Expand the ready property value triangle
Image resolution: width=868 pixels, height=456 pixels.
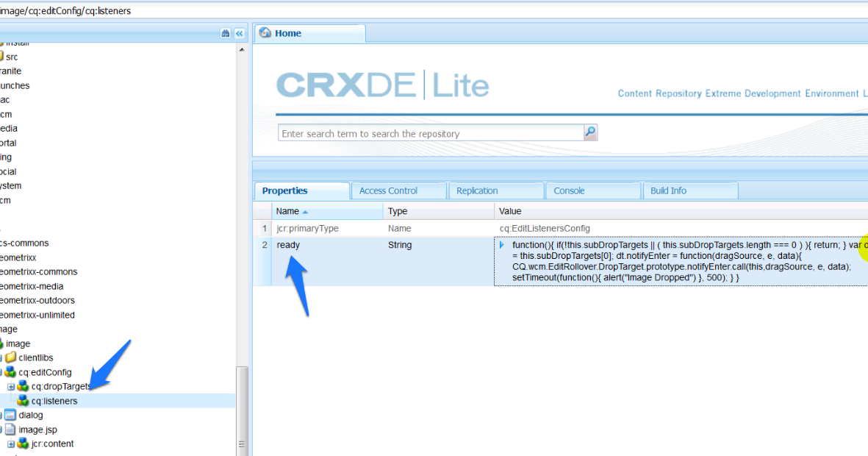501,245
